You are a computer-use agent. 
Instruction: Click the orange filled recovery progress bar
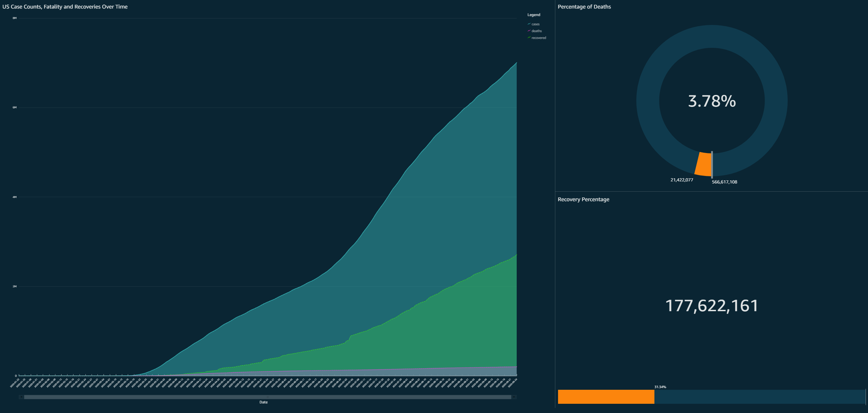pos(606,397)
